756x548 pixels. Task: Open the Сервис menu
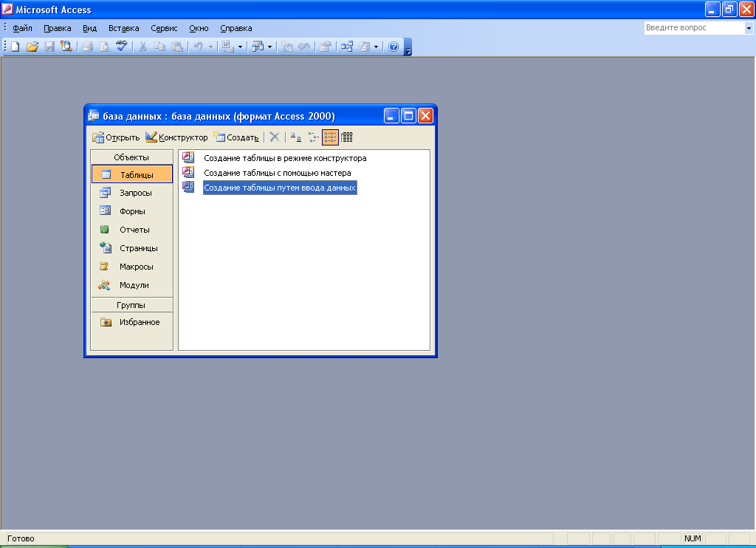coord(164,28)
